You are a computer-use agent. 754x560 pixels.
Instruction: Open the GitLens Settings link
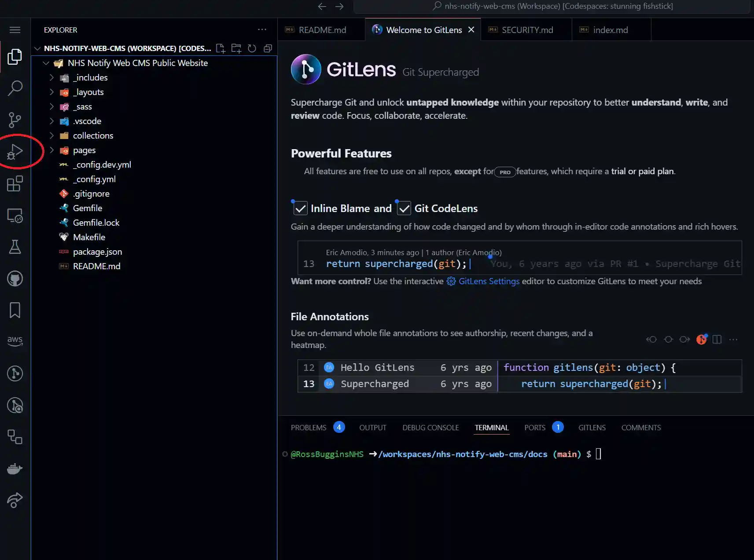[x=489, y=281]
